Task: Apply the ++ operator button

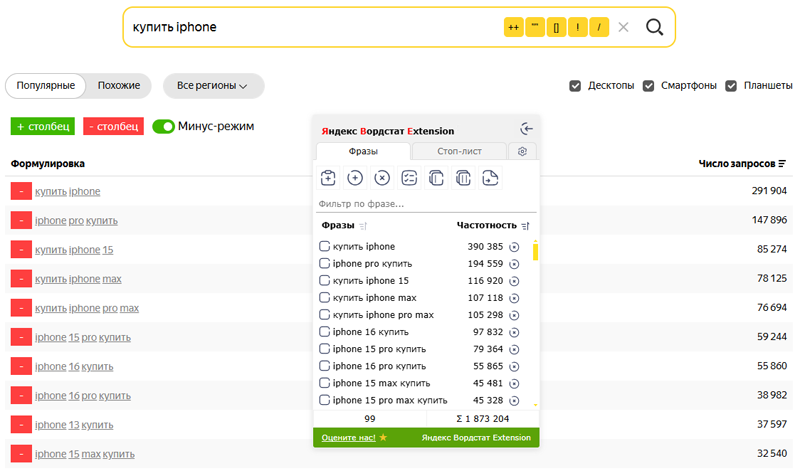Action: (513, 27)
